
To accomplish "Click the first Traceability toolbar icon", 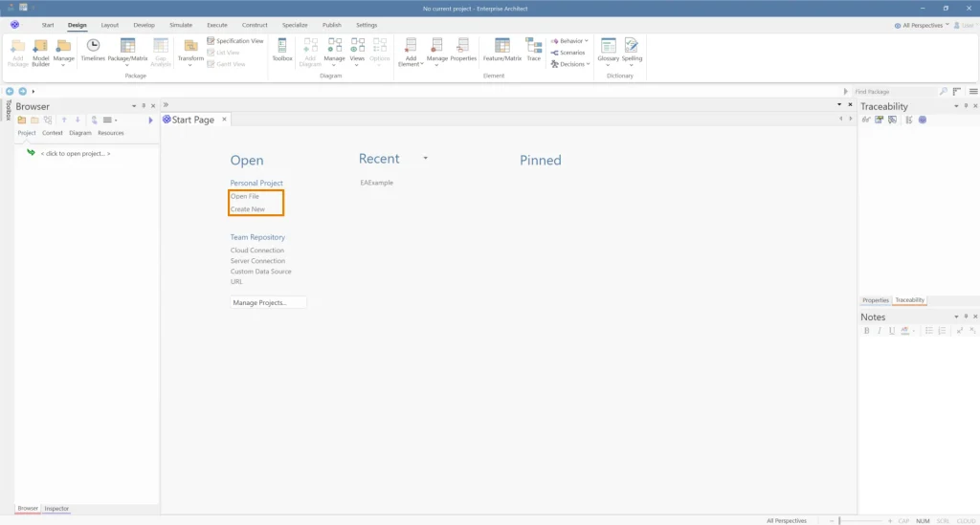I will pos(866,120).
